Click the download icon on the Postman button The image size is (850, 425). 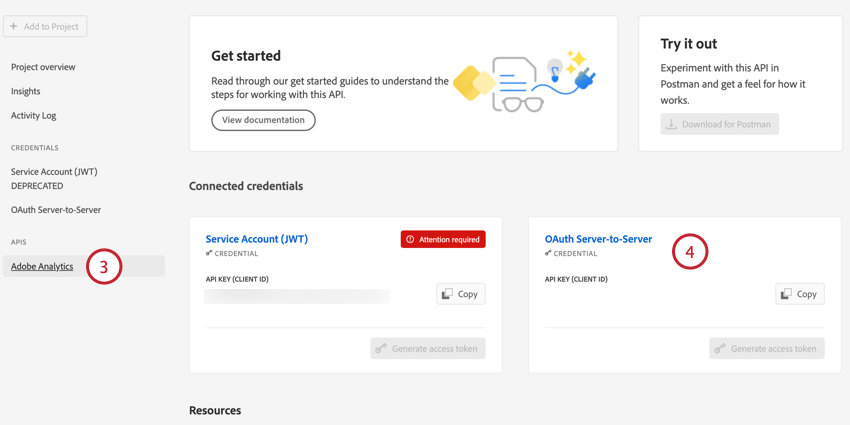pos(672,124)
